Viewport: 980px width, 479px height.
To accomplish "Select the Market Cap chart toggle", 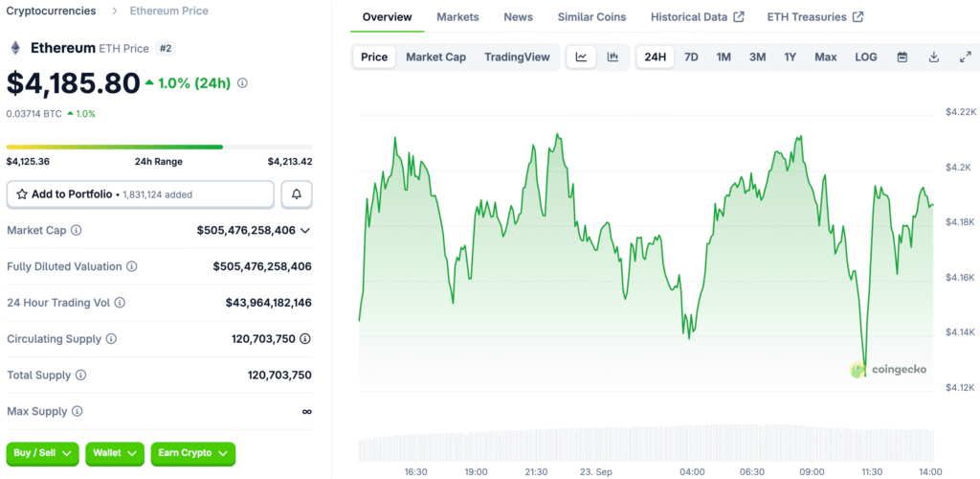I will pyautogui.click(x=436, y=57).
